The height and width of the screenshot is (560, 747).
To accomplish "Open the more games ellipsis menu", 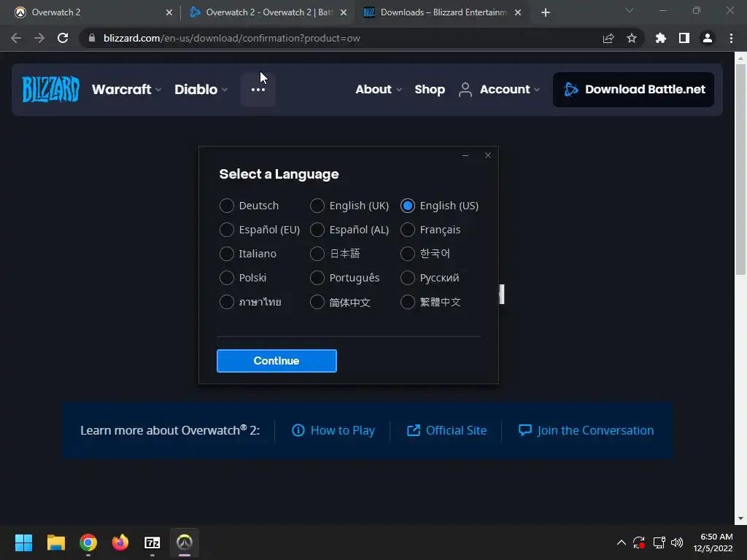I will [258, 90].
